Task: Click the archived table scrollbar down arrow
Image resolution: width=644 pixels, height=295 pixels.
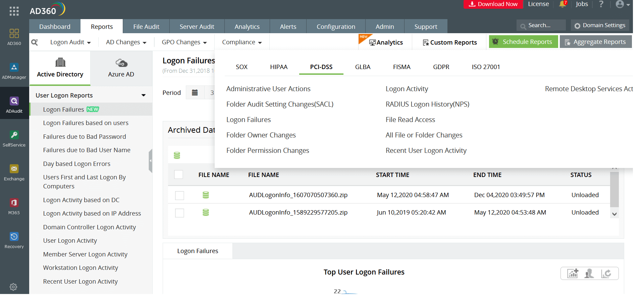Action: (x=614, y=214)
